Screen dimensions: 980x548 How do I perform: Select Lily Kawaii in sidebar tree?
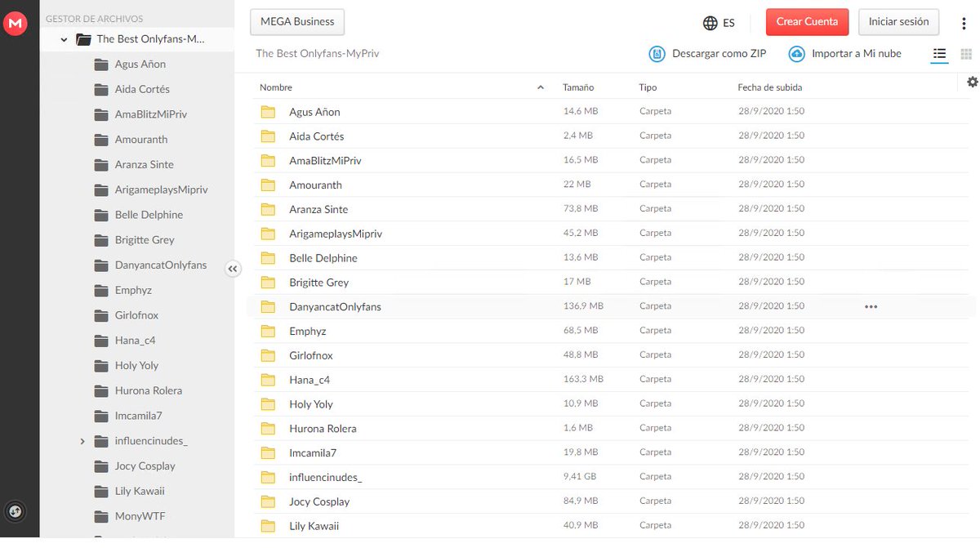point(140,491)
